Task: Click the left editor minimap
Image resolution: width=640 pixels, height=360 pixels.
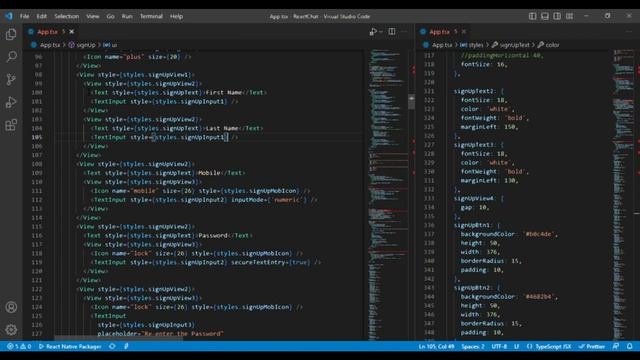Action: tap(388, 195)
